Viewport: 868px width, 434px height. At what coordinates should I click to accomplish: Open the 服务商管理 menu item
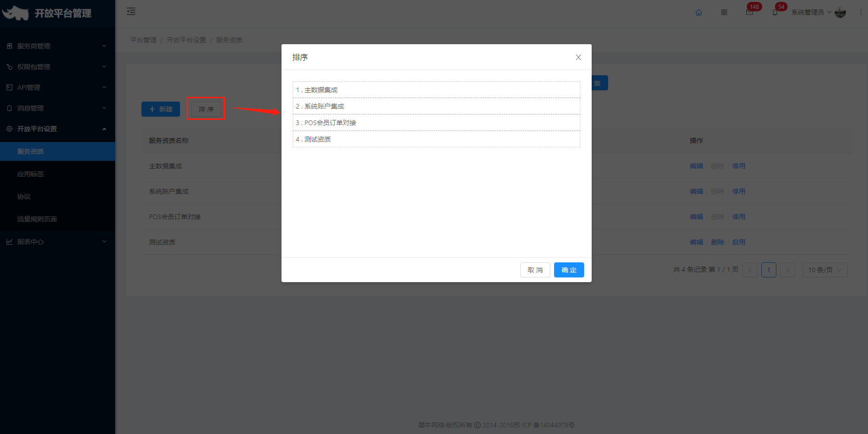pos(57,46)
